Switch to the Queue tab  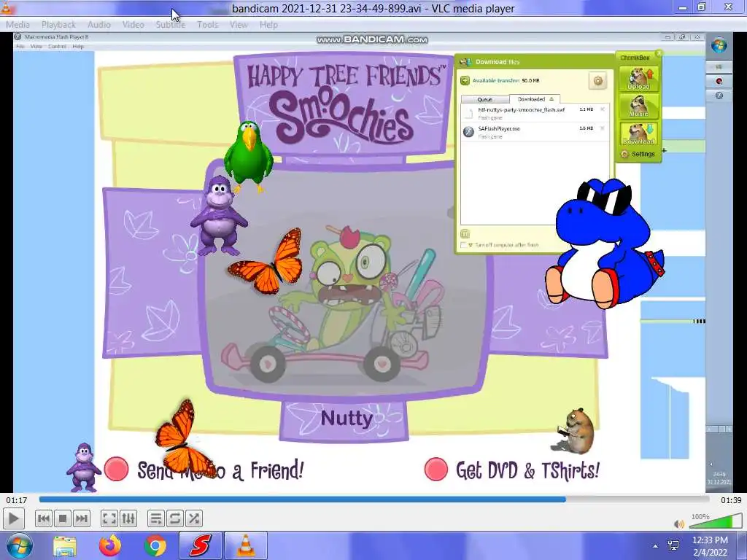click(x=485, y=99)
